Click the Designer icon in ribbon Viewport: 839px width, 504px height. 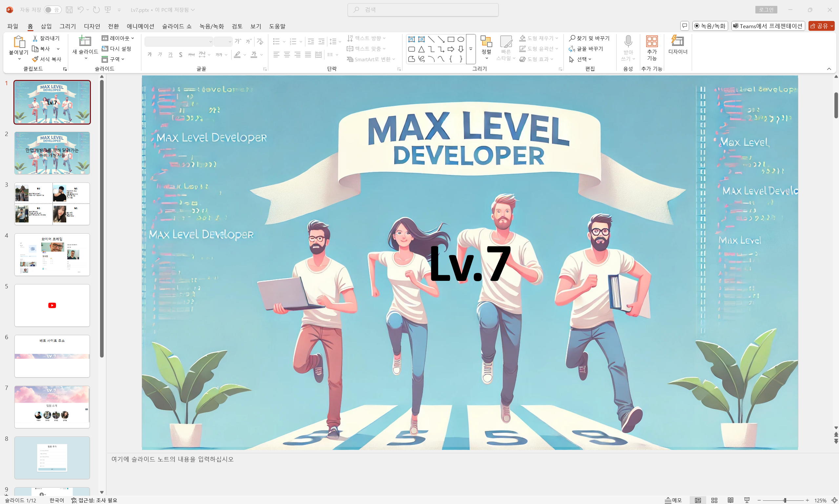coord(677,41)
